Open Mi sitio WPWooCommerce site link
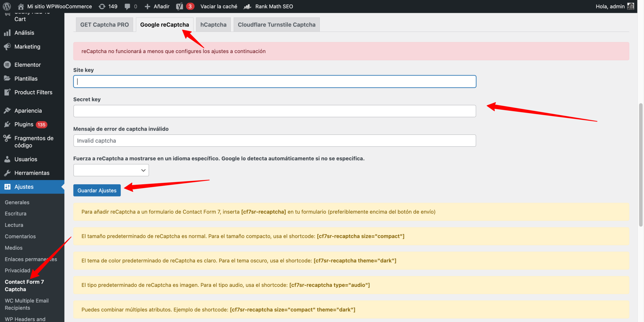The image size is (644, 322). pyautogui.click(x=60, y=6)
